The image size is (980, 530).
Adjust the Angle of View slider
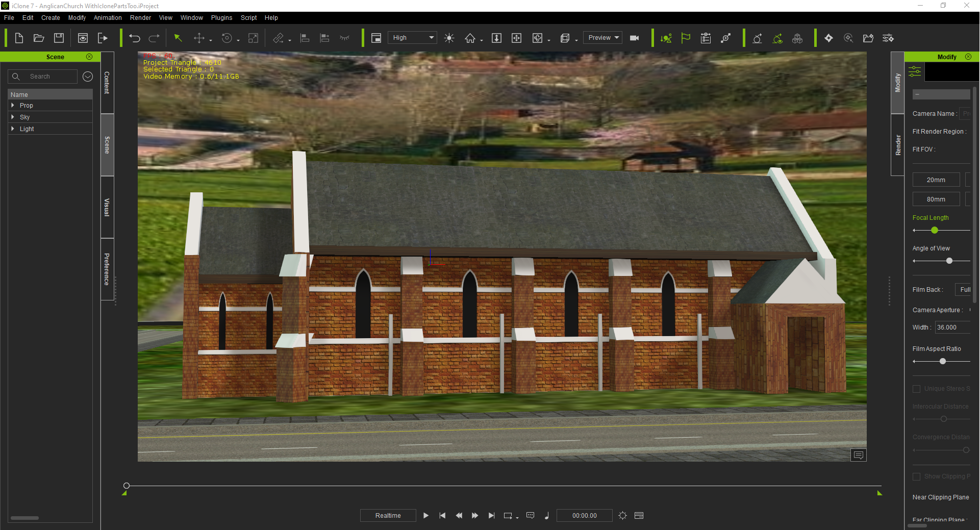tap(949, 261)
